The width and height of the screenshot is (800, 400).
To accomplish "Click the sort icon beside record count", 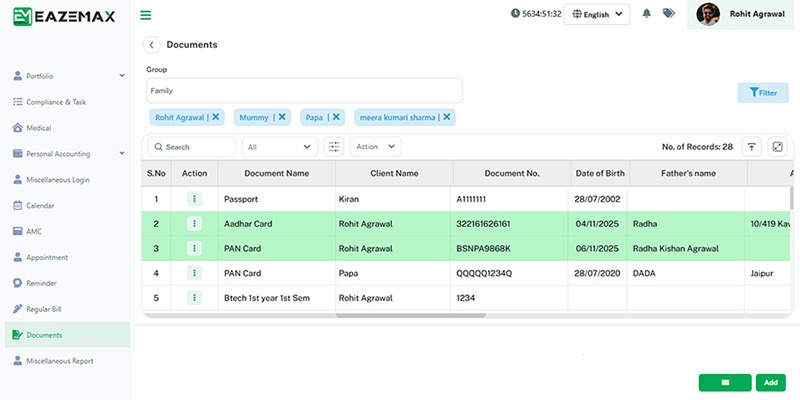I will (752, 147).
